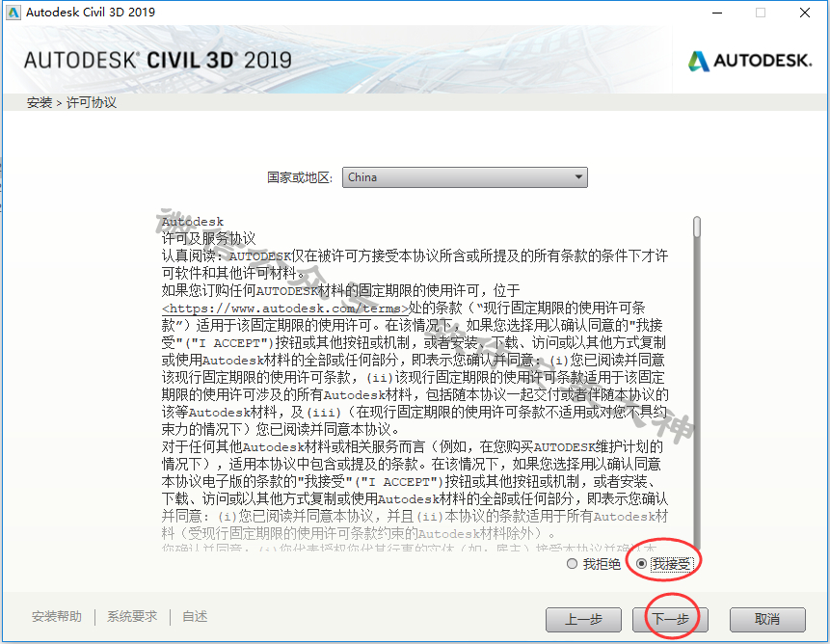
Task: Open the 安装帮助 link
Action: tap(57, 616)
